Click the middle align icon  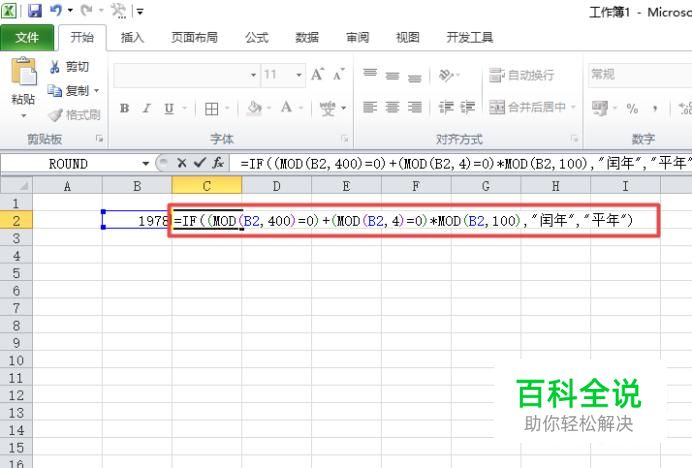(x=392, y=75)
